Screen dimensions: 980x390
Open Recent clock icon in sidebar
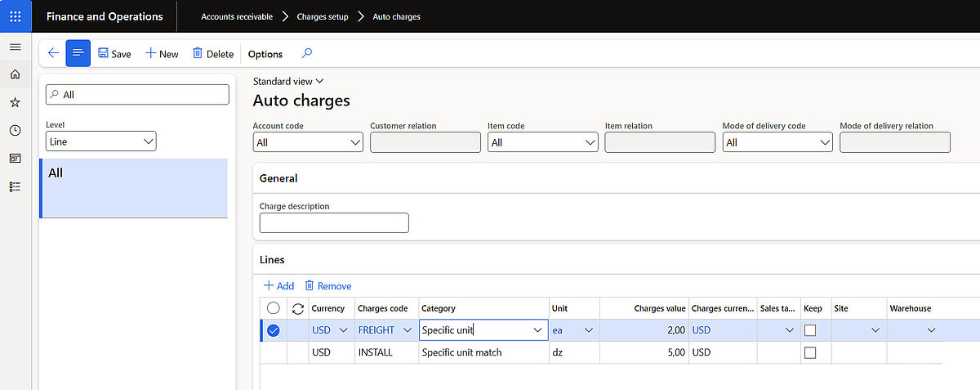[x=15, y=130]
